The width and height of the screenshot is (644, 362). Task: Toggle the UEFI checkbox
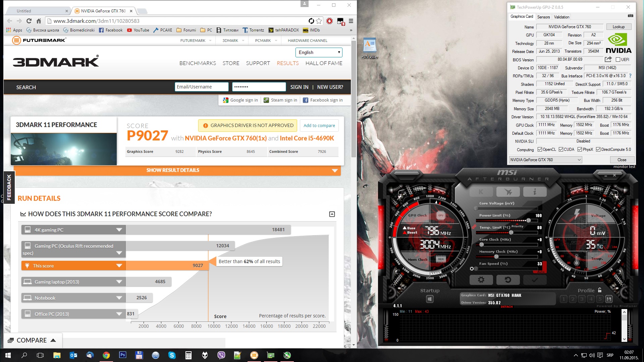pyautogui.click(x=618, y=60)
